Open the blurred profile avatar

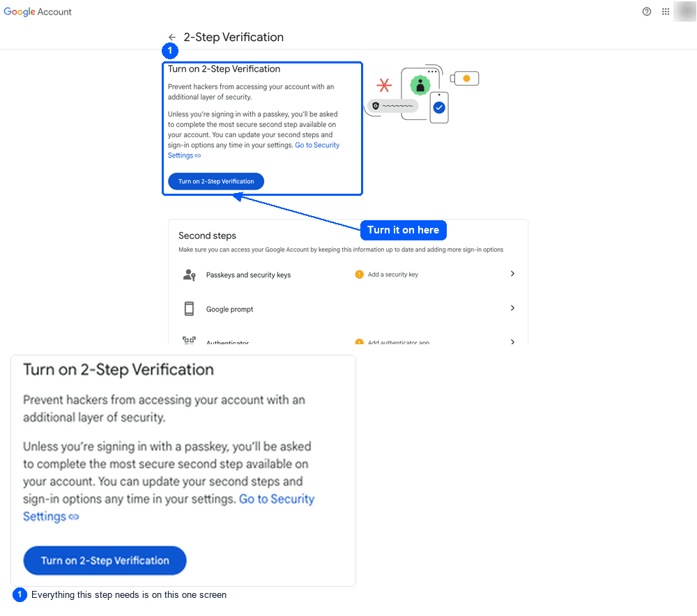click(684, 12)
